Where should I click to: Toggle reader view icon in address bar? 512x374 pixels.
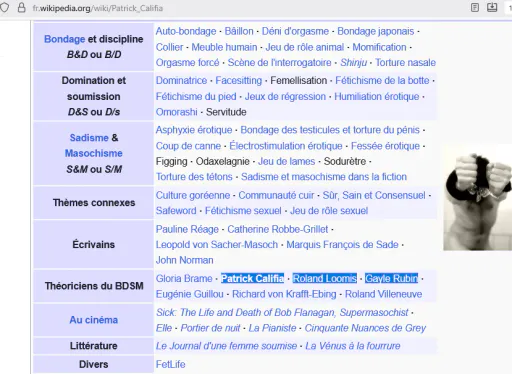(475, 8)
